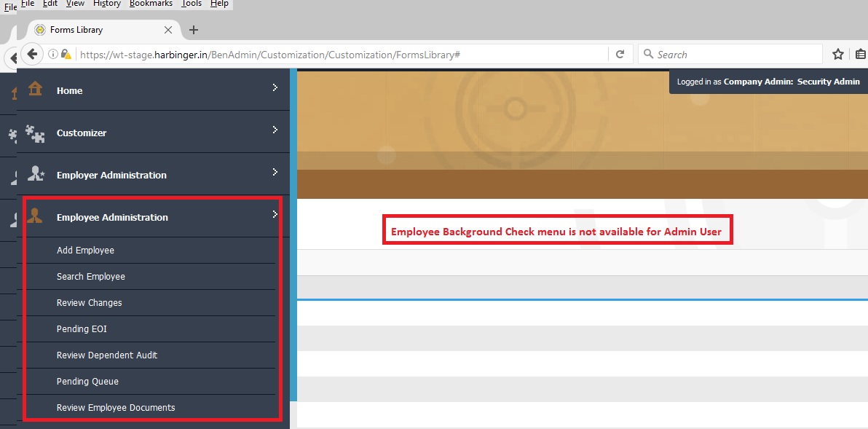Click the Home menu label
Viewport: 868px width, 429px height.
coord(69,91)
